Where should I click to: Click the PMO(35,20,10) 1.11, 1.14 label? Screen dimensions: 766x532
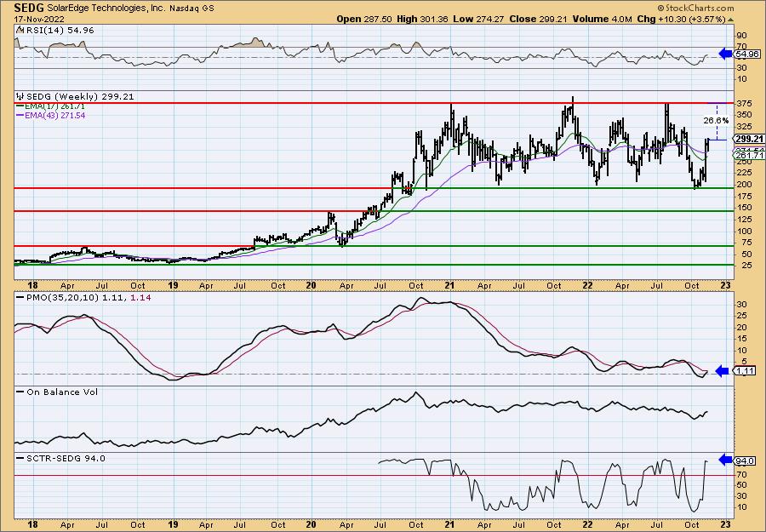[x=88, y=298]
